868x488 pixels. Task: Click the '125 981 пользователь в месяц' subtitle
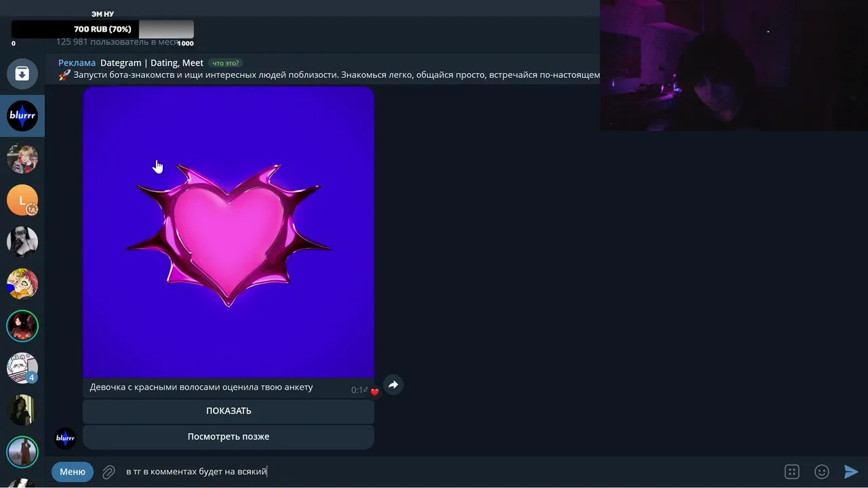click(118, 42)
